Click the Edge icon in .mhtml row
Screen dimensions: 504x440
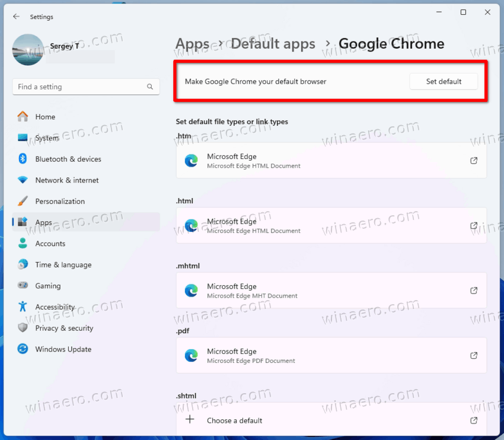click(x=192, y=291)
